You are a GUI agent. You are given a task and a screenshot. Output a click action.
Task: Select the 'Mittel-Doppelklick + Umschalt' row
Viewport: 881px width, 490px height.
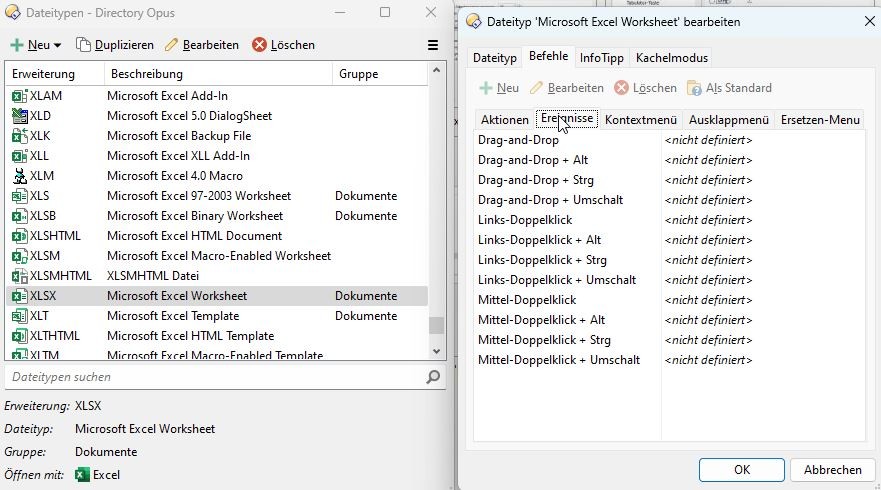(669, 360)
